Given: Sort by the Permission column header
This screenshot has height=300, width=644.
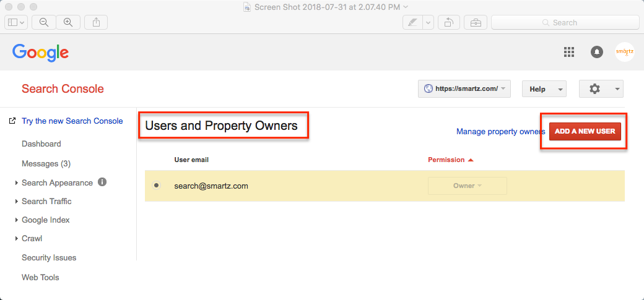Looking at the screenshot, I should tap(451, 160).
